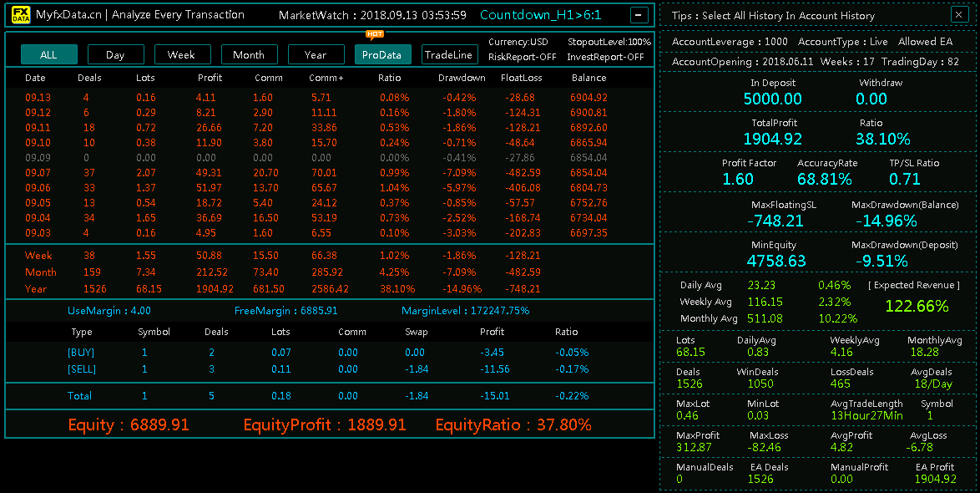The height and width of the screenshot is (493, 980).
Task: Click the MarketWatch timestamp
Action: click(x=372, y=15)
